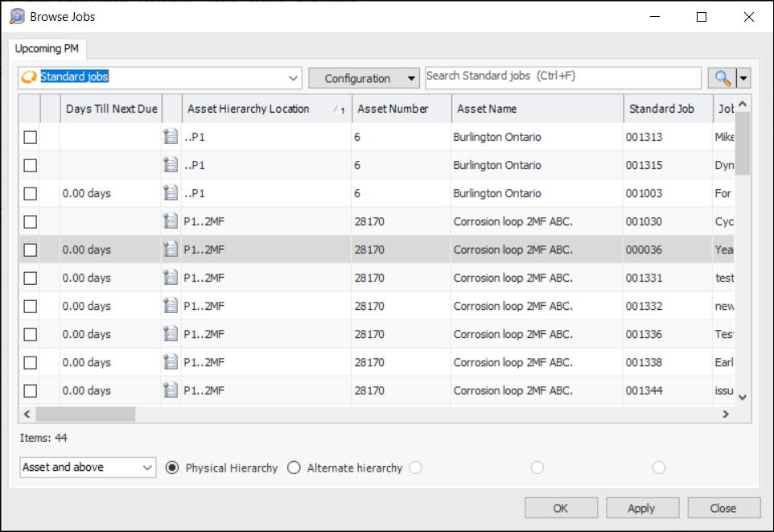774x532 pixels.
Task: Switch to the Upcoming PM tab
Action: pyautogui.click(x=47, y=49)
